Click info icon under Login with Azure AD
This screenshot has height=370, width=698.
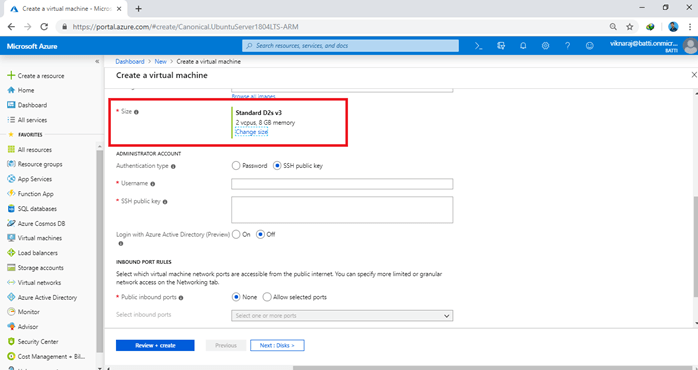click(x=120, y=244)
